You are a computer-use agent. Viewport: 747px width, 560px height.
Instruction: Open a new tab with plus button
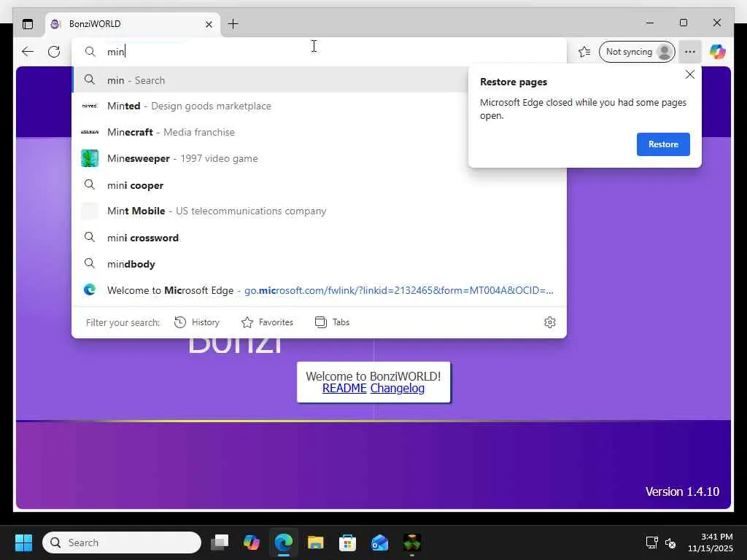tap(233, 24)
